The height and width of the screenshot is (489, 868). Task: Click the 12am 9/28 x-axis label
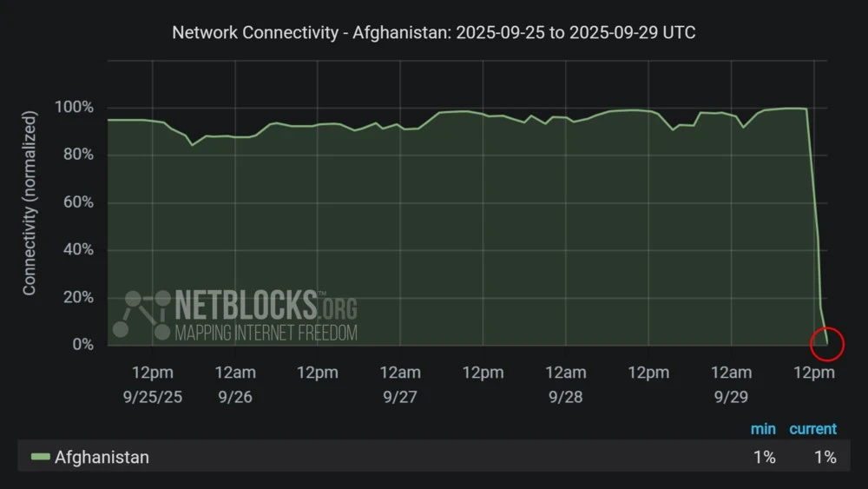click(x=566, y=382)
